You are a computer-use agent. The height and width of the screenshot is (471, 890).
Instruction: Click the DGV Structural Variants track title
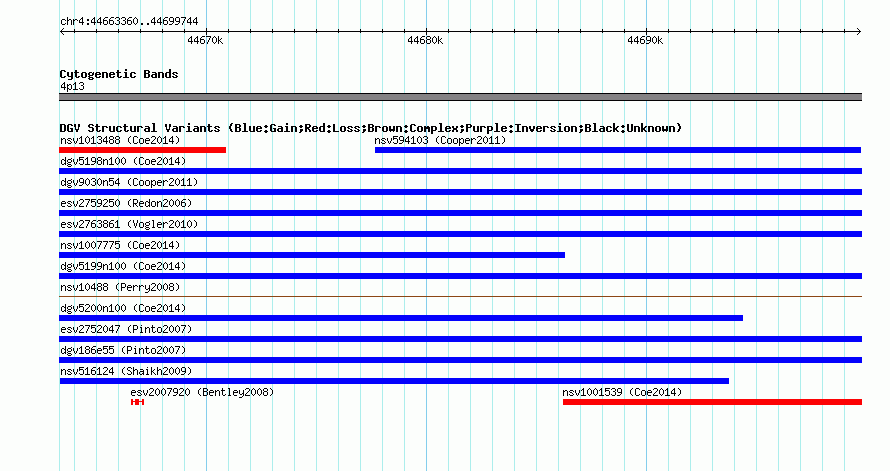(x=370, y=128)
